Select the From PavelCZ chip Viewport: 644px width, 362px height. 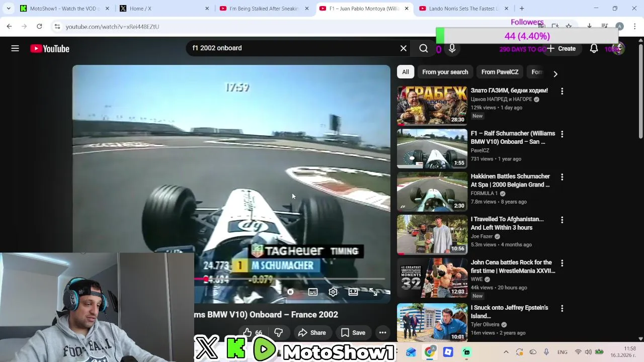point(500,72)
